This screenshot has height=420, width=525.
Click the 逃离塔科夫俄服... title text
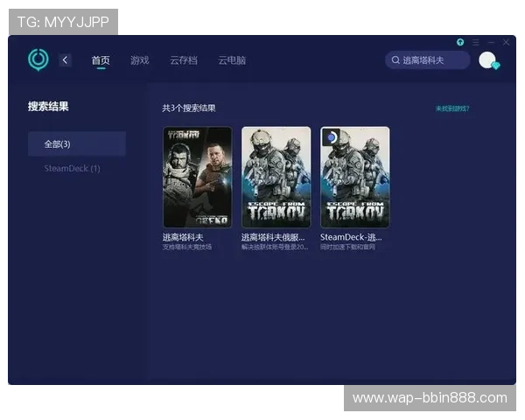[x=273, y=237]
